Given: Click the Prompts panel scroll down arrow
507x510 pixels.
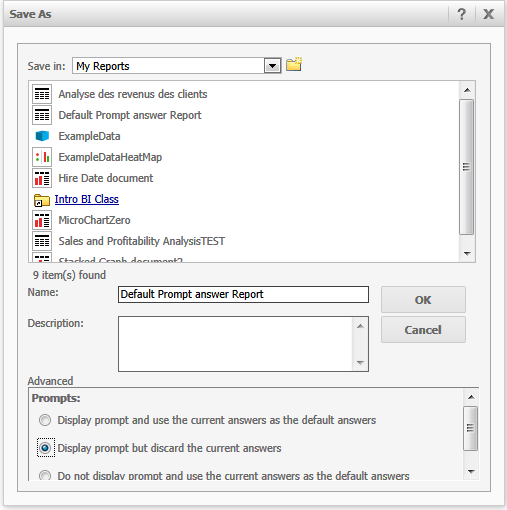Looking at the screenshot, I should click(x=471, y=471).
